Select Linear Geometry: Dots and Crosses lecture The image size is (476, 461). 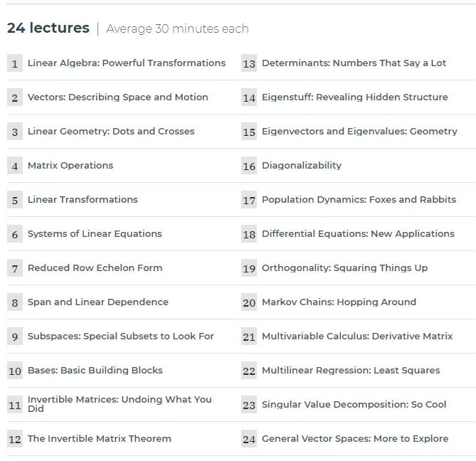click(111, 131)
